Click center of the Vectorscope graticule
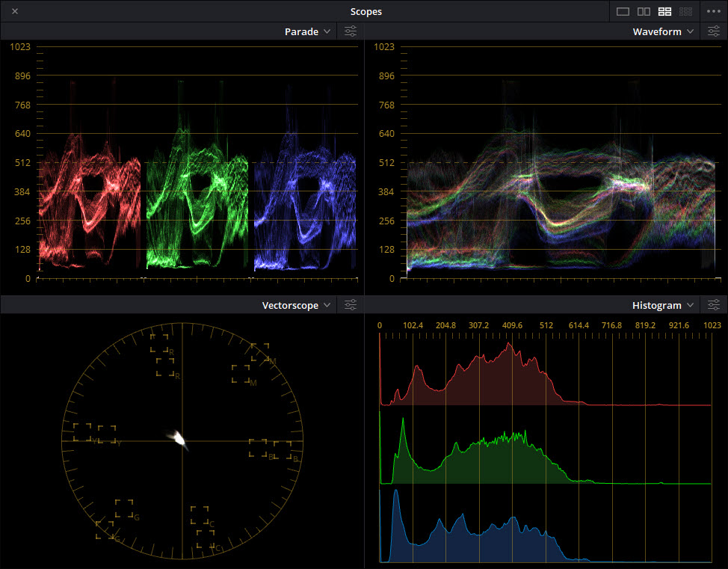The height and width of the screenshot is (569, 728). [182, 440]
